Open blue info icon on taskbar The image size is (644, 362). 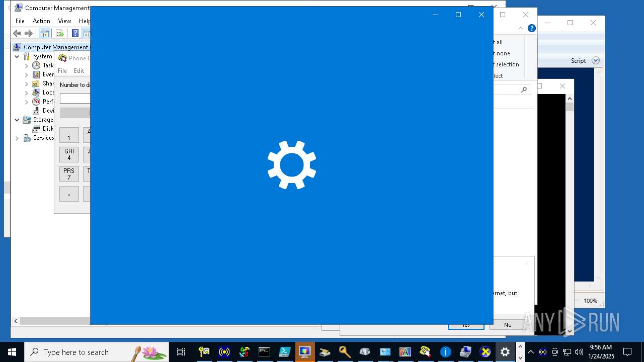[445, 352]
